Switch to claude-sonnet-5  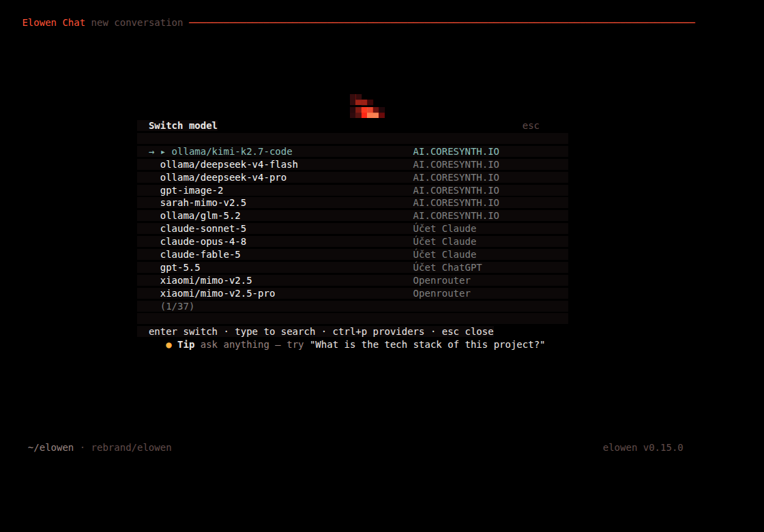coord(352,228)
